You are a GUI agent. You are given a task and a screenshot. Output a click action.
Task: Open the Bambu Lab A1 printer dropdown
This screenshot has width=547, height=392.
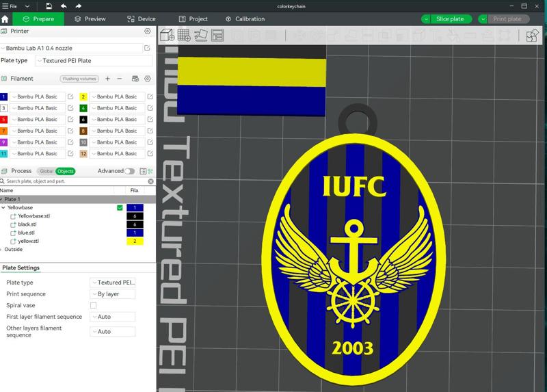pyautogui.click(x=71, y=48)
